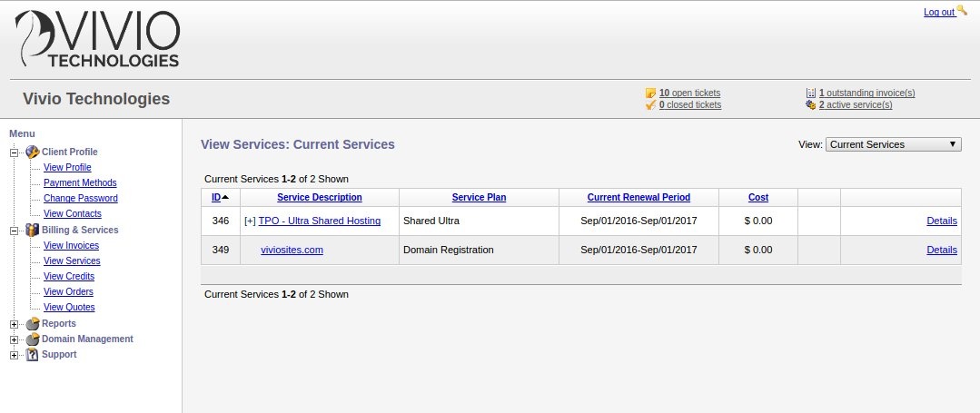Click the Support question mark icon
Viewport: 980px width, 413px height.
(x=33, y=354)
